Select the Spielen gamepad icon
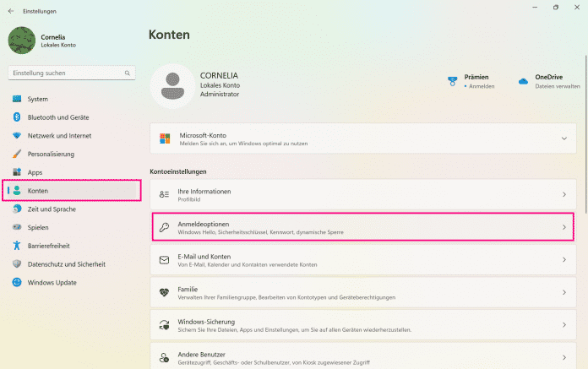This screenshot has width=588, height=369. click(x=16, y=227)
